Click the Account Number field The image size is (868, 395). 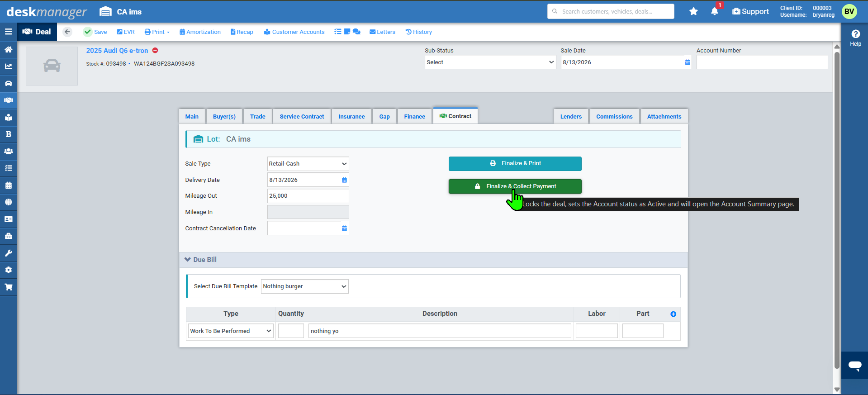(762, 62)
